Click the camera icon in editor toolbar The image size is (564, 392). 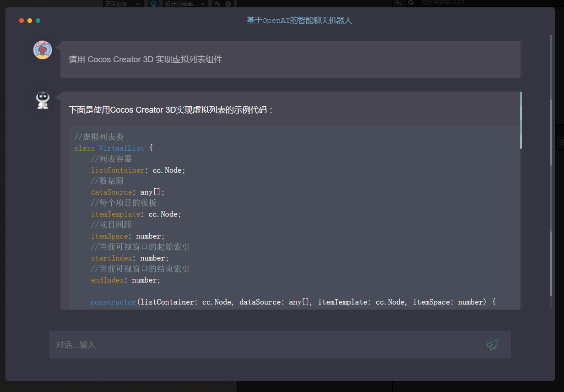tap(217, 4)
